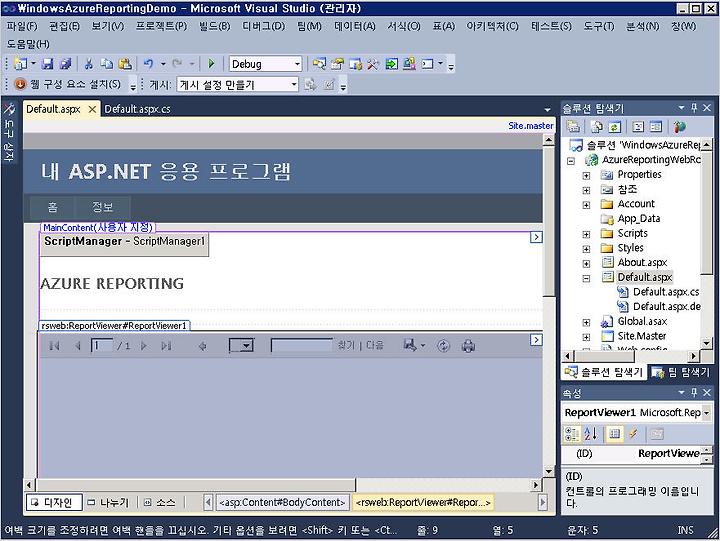Click ReportViewer previous page icon

coord(78,346)
